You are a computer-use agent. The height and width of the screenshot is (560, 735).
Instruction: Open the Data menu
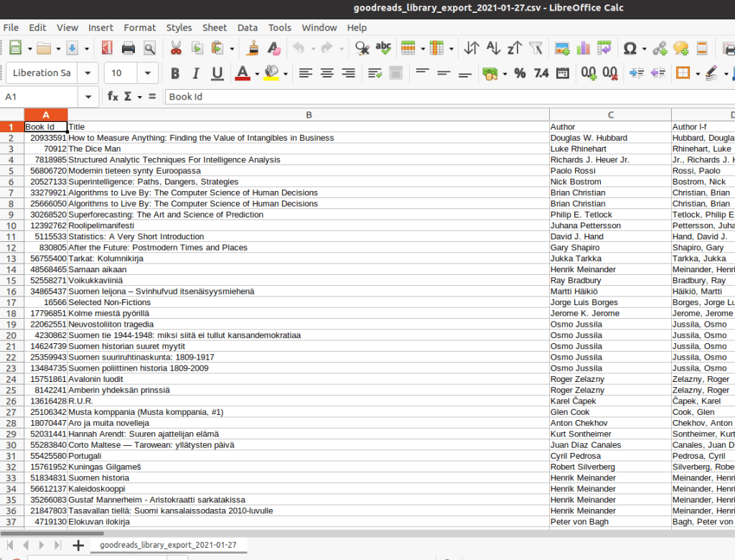(x=247, y=27)
